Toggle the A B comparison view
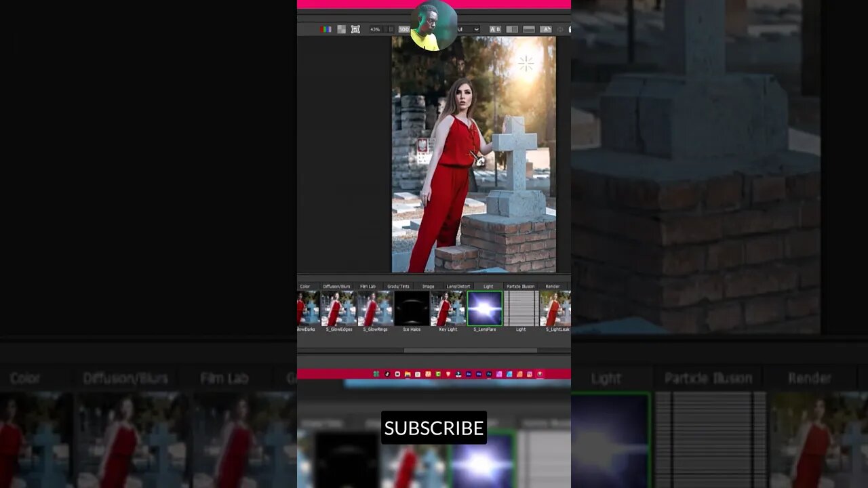Image resolution: width=868 pixels, height=488 pixels. coord(495,29)
